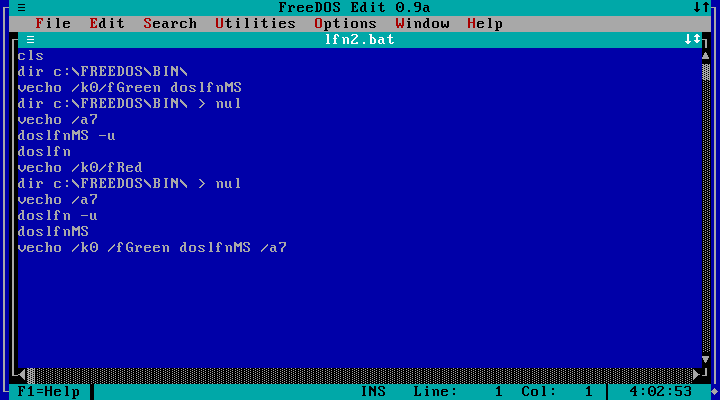Click last line 'vecho /k0 /fGreen doslfnMS /a7'
720x400 pixels.
pyautogui.click(x=152, y=248)
